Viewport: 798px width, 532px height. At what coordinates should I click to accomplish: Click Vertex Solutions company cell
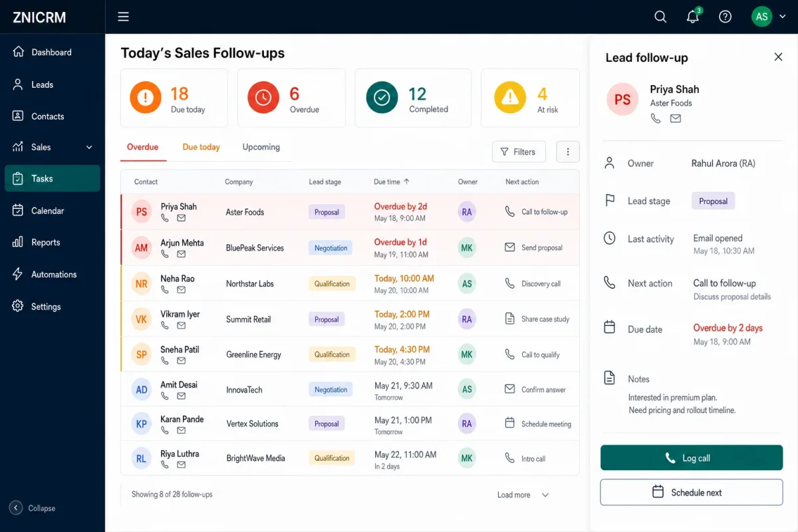click(252, 424)
